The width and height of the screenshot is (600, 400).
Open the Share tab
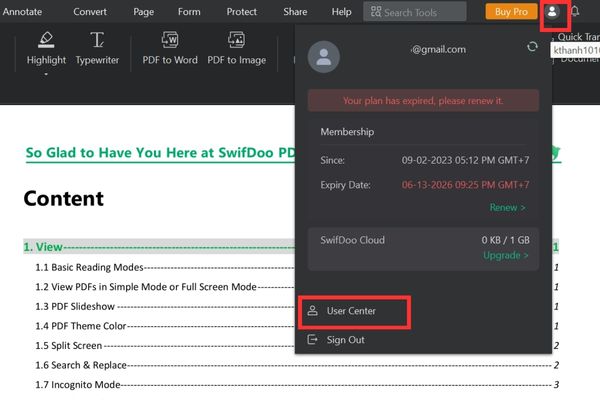(295, 12)
